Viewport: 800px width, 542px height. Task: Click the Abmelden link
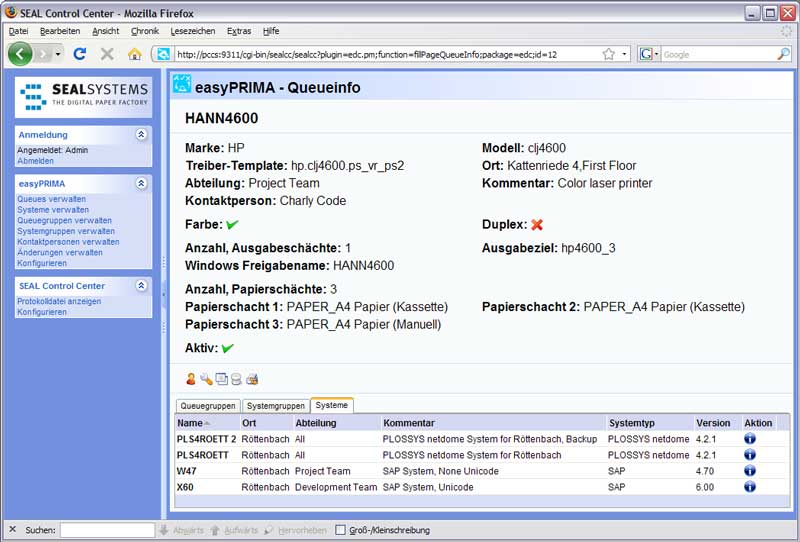pos(36,160)
